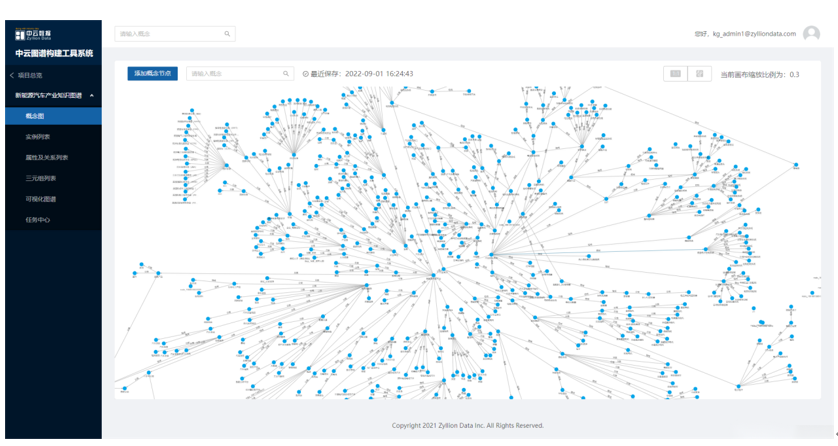Screen dimensions: 838x446
Task: Click the magnifier icon in top search bar
Action: (x=227, y=34)
